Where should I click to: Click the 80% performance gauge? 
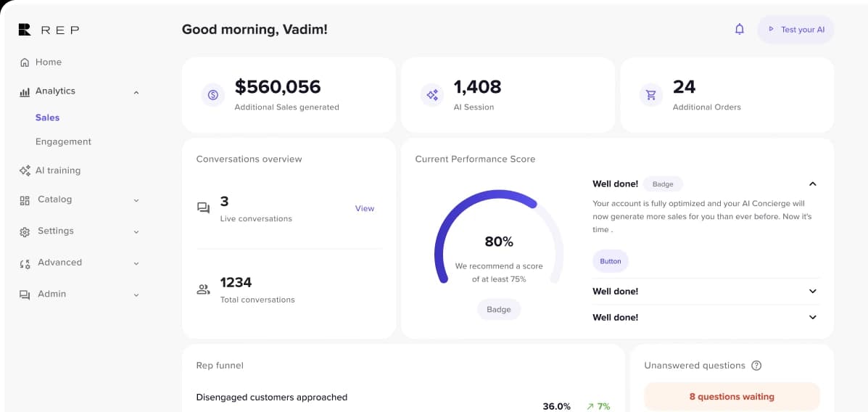[499, 236]
